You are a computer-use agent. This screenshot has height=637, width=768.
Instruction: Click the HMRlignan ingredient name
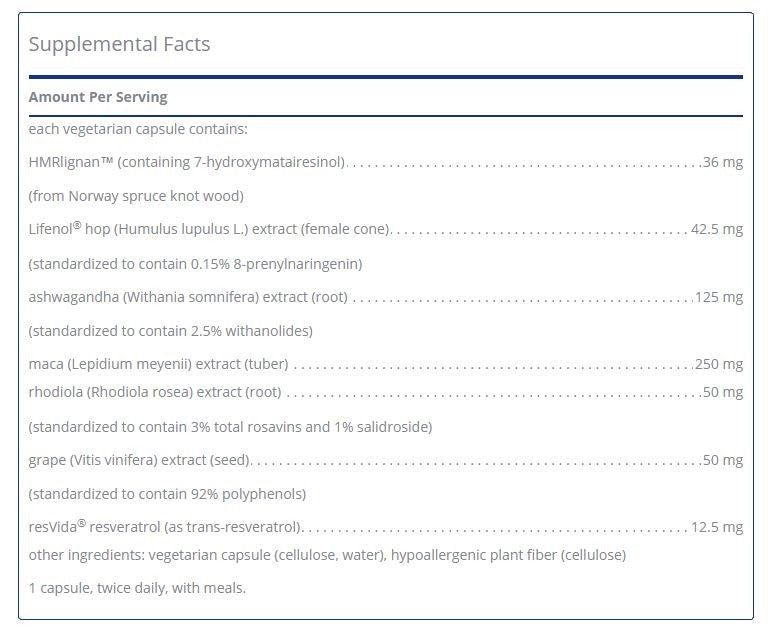186,162
